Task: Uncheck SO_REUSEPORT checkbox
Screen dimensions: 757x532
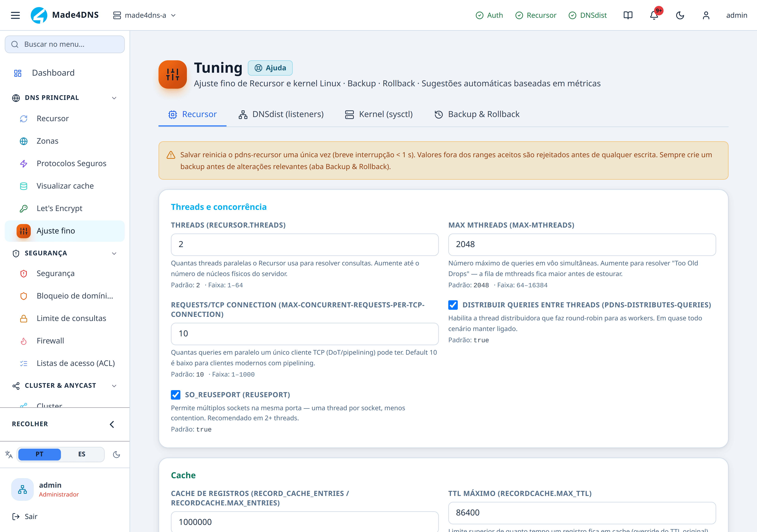Action: tap(176, 394)
